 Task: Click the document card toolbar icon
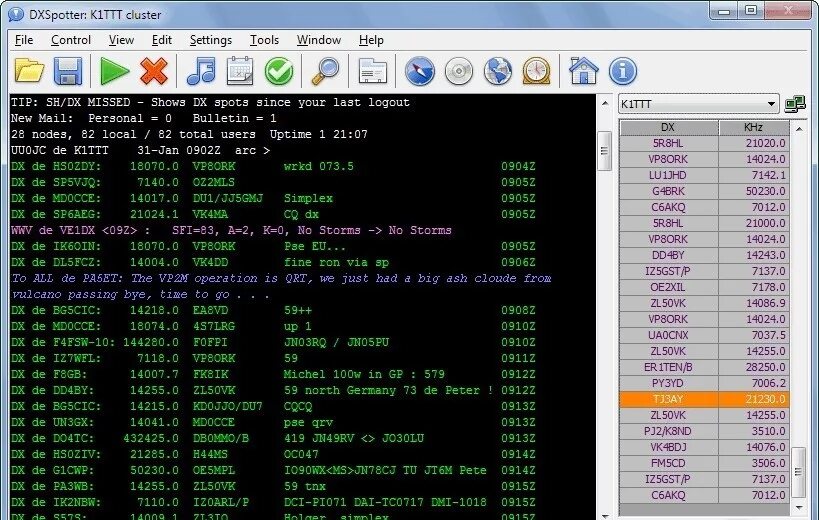(372, 72)
